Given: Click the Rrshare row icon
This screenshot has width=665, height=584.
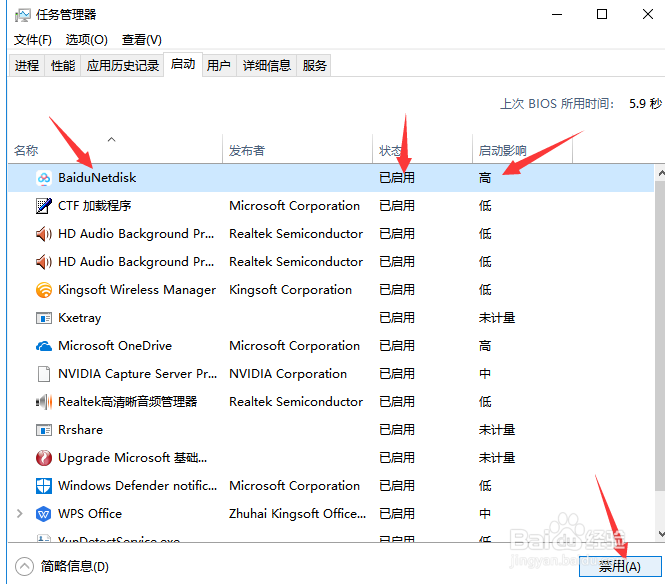Looking at the screenshot, I should point(44,430).
